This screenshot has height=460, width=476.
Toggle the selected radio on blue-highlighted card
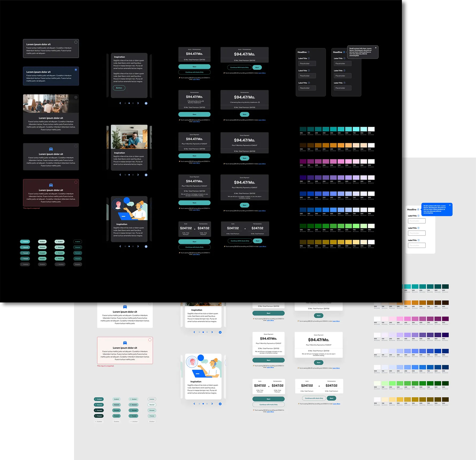pyautogui.click(x=76, y=70)
